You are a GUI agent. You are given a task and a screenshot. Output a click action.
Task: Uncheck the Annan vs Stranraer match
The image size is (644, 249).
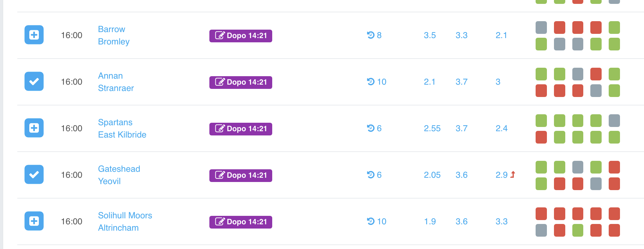coord(34,81)
